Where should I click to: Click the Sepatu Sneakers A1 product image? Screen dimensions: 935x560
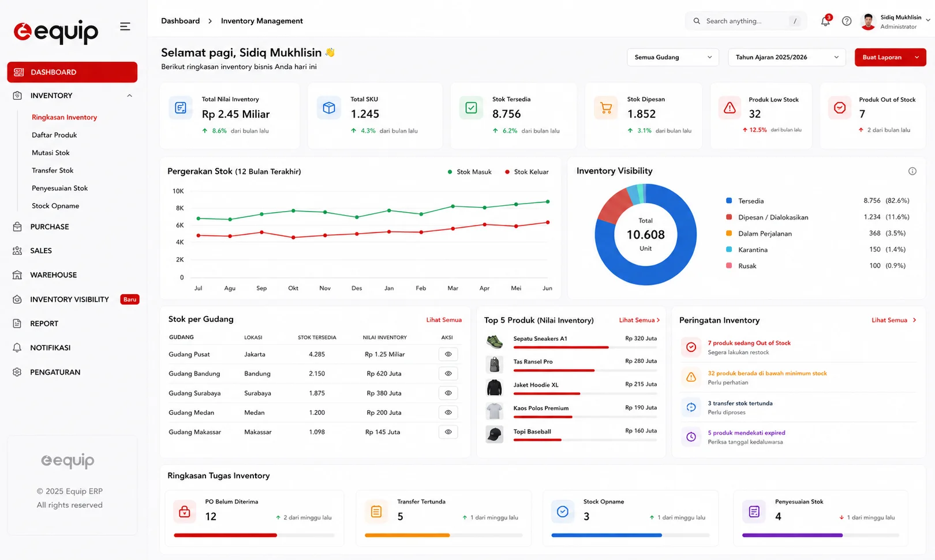(494, 341)
